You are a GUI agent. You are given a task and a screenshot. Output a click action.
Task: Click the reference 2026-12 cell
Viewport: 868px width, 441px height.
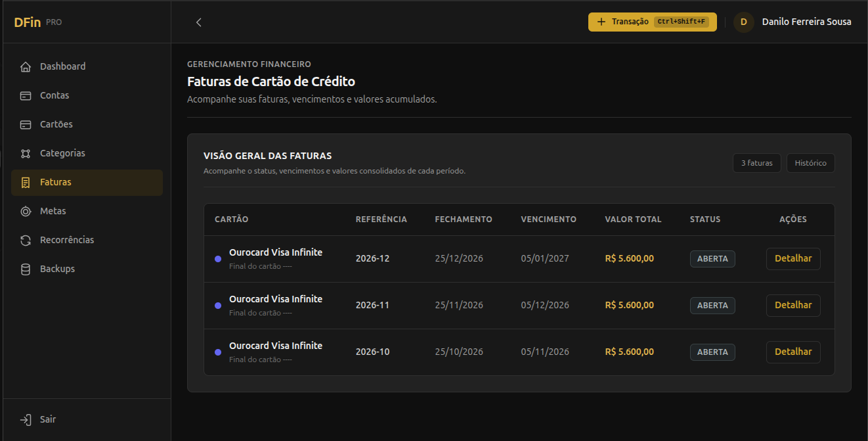coord(373,258)
